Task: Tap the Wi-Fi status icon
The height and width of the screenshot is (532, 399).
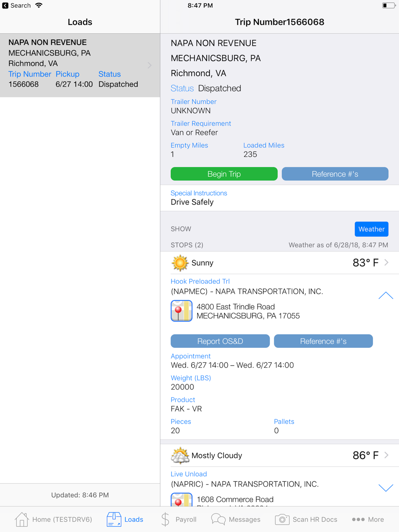Action: (39, 6)
